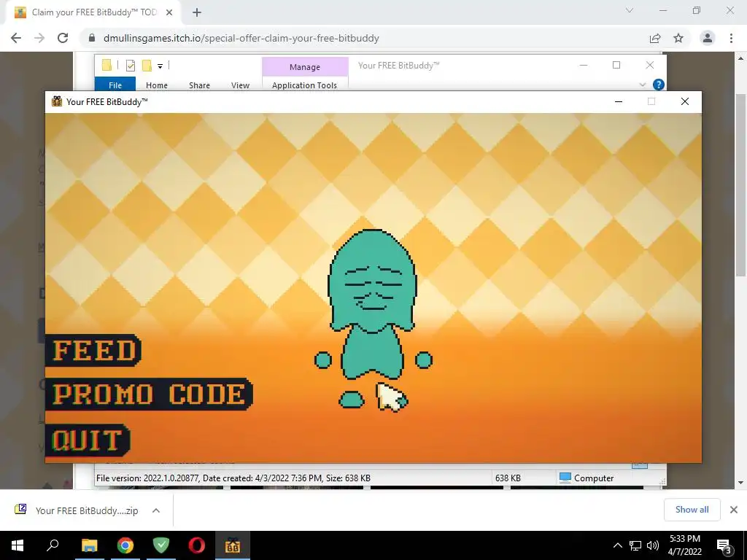Viewport: 747px width, 560px height.
Task: Minimize the BitBuddy game window
Action: click(x=619, y=101)
